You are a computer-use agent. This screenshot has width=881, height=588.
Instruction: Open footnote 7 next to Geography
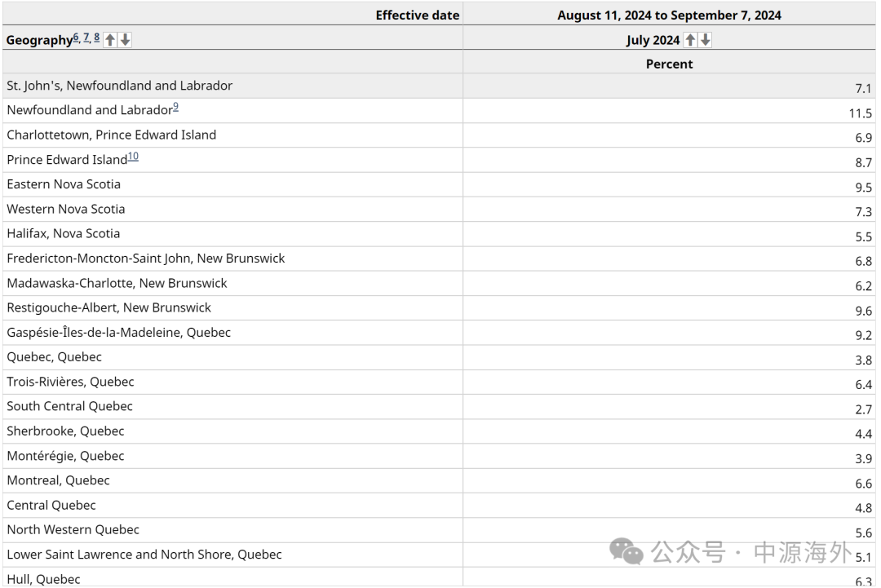(x=86, y=38)
